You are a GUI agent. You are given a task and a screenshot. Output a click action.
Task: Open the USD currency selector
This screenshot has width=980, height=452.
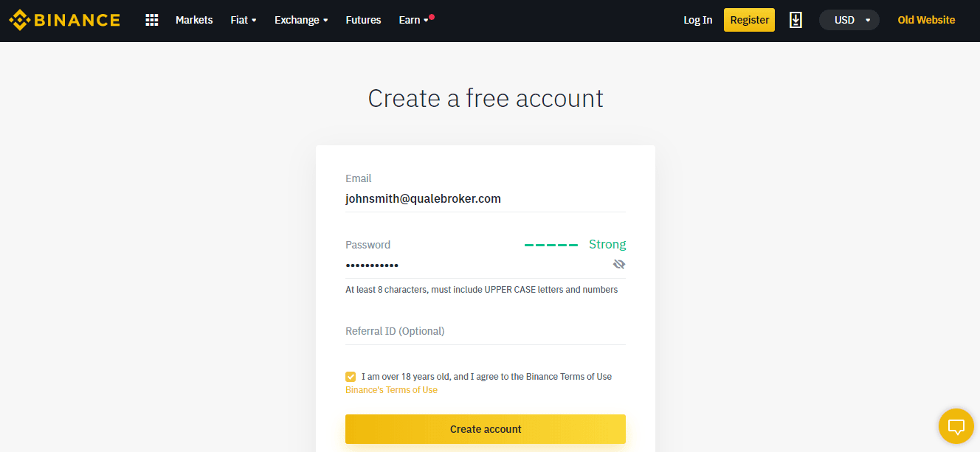tap(849, 20)
